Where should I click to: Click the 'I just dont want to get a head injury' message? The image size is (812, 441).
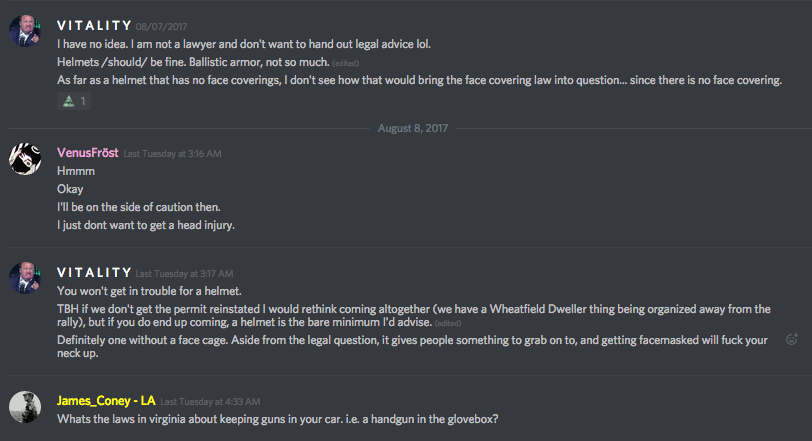pyautogui.click(x=145, y=224)
